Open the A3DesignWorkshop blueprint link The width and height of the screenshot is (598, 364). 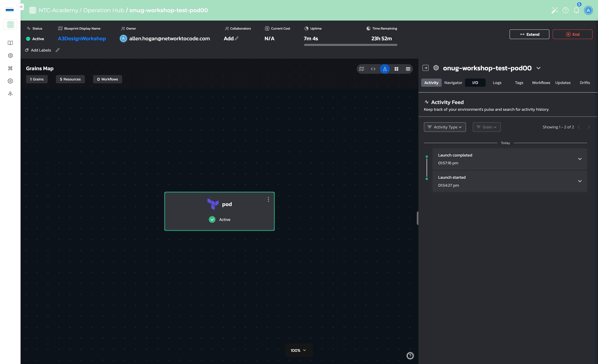(x=82, y=39)
